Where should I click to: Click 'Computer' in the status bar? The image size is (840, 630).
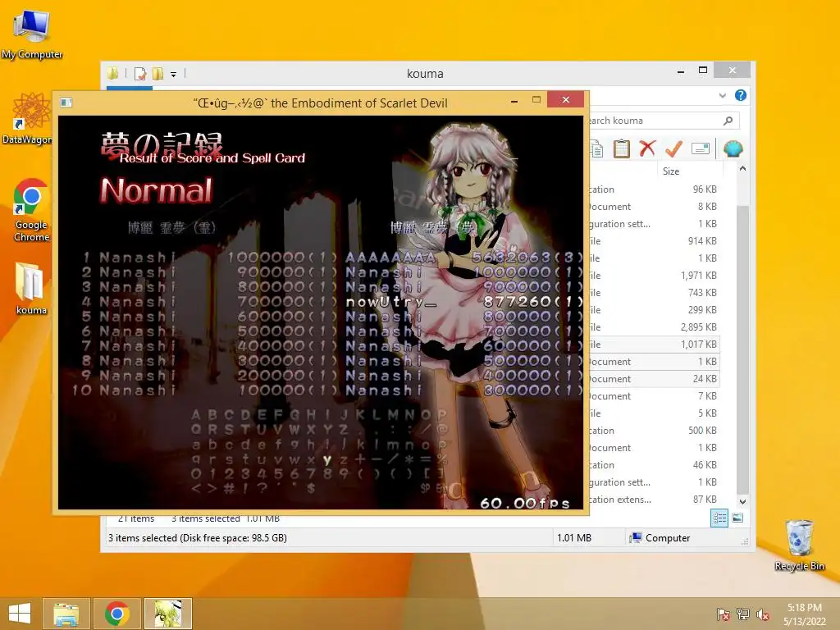coord(668,538)
